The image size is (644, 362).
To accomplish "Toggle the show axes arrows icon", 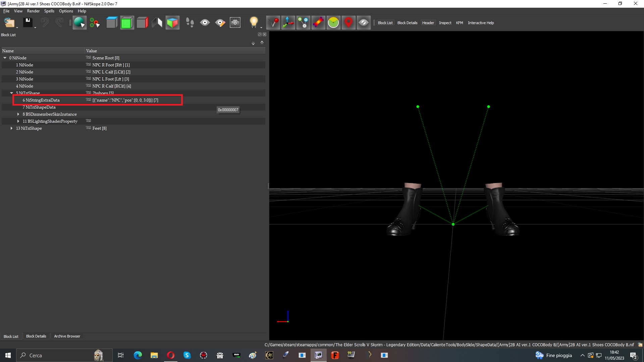I will 288,23.
